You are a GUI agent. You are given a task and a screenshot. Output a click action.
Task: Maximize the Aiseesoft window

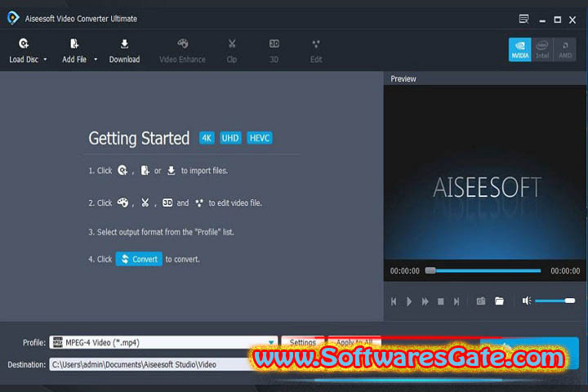(558, 20)
